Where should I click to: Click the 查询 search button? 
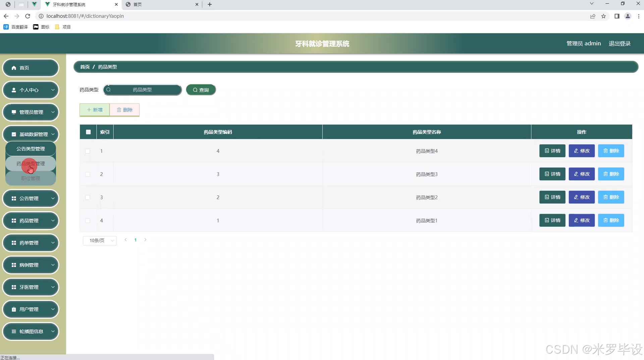(x=201, y=90)
